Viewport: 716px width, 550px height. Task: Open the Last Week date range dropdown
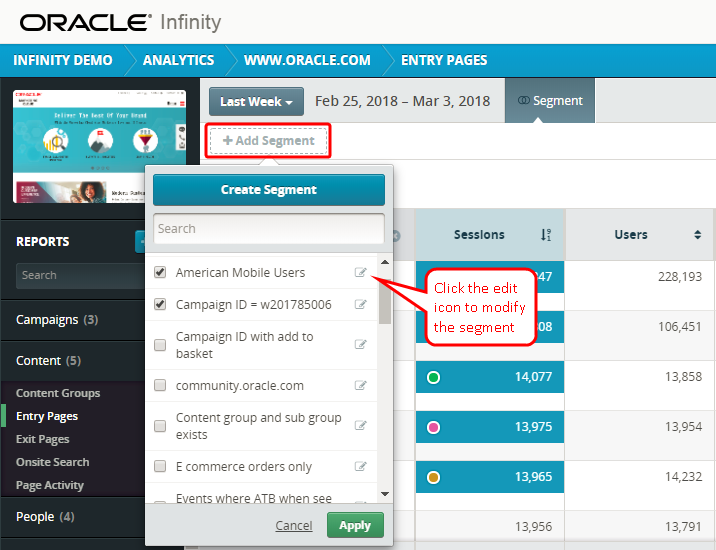pos(256,101)
